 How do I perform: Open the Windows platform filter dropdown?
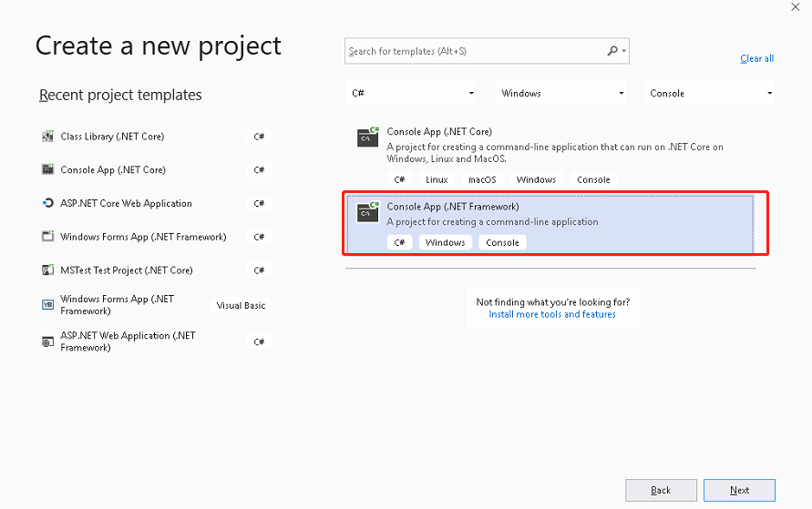tap(562, 93)
